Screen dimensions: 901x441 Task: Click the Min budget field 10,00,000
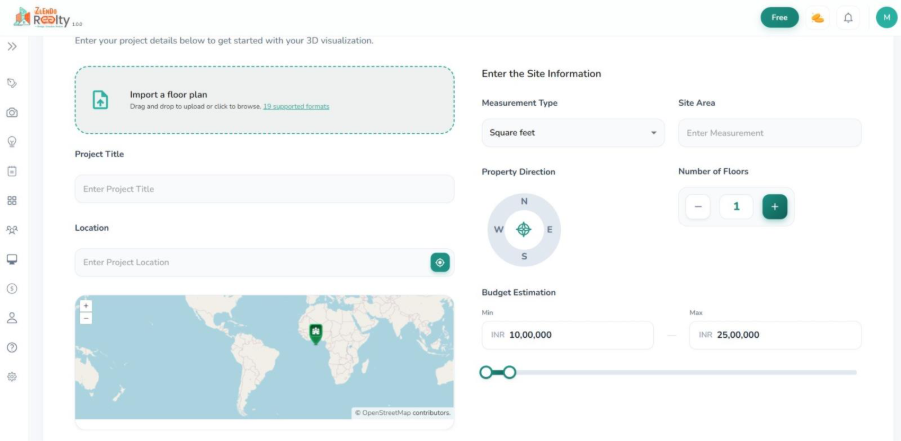(568, 335)
